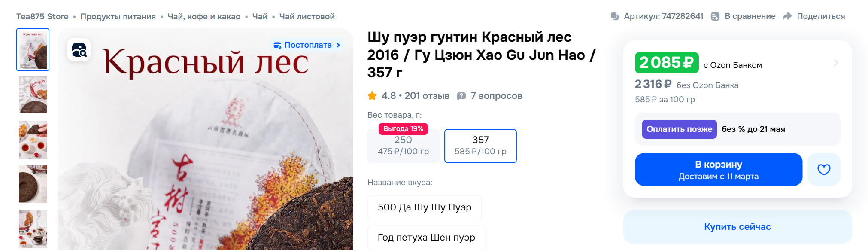Image resolution: width=868 pixels, height=250 pixels.
Task: Select the 357 g weight option
Action: coord(480,146)
